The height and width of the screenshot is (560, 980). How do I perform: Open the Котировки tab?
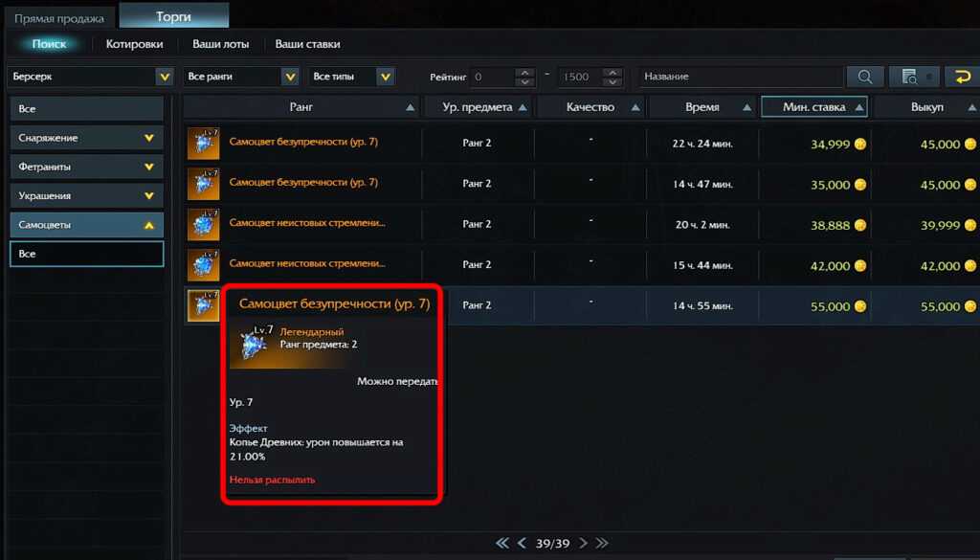(134, 44)
